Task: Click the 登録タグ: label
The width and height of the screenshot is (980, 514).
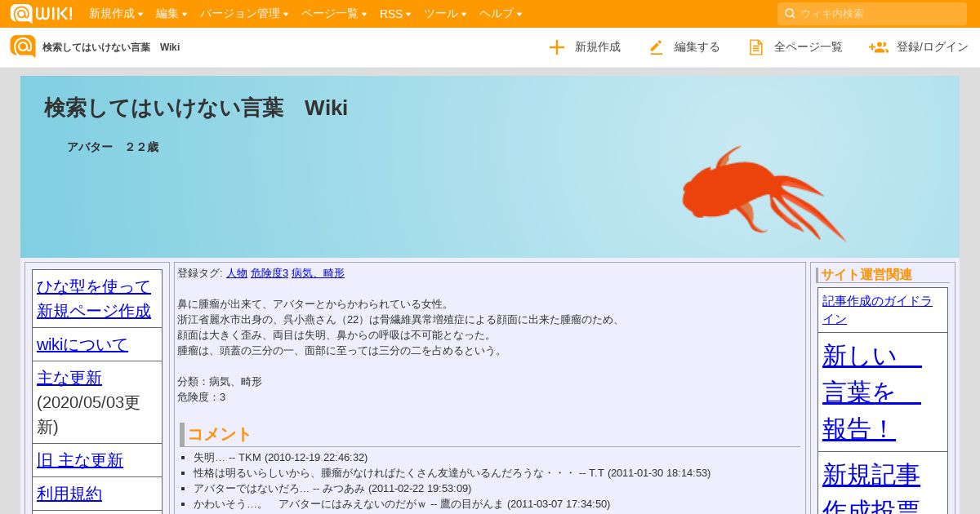Action: 200,273
